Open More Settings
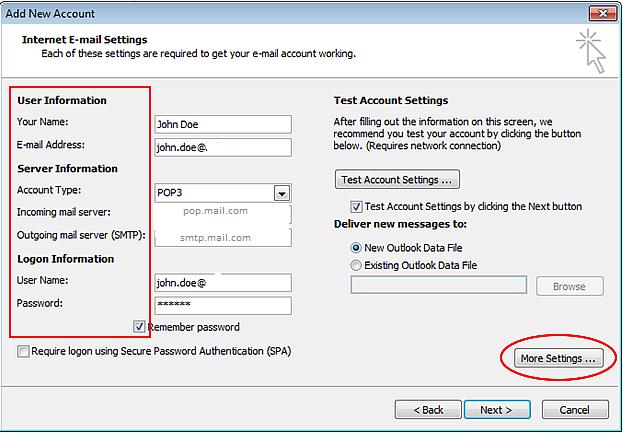The height and width of the screenshot is (433, 623). tap(557, 358)
